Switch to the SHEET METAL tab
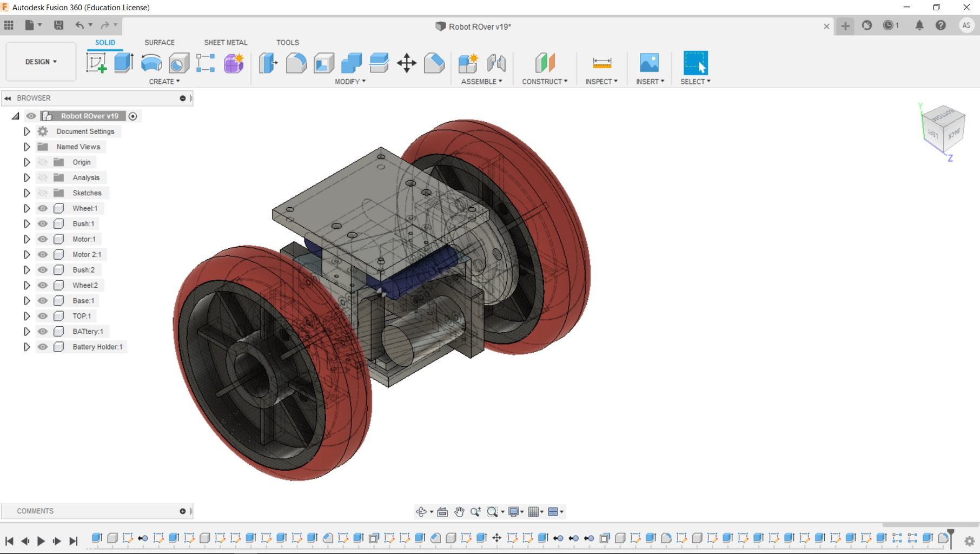The height and width of the screenshot is (554, 980). coord(226,42)
